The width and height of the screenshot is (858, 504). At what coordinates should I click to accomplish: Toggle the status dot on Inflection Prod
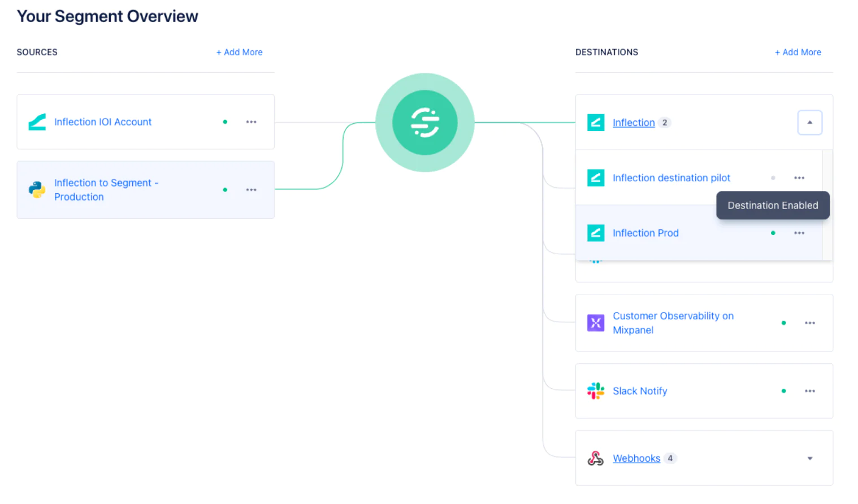(x=773, y=233)
